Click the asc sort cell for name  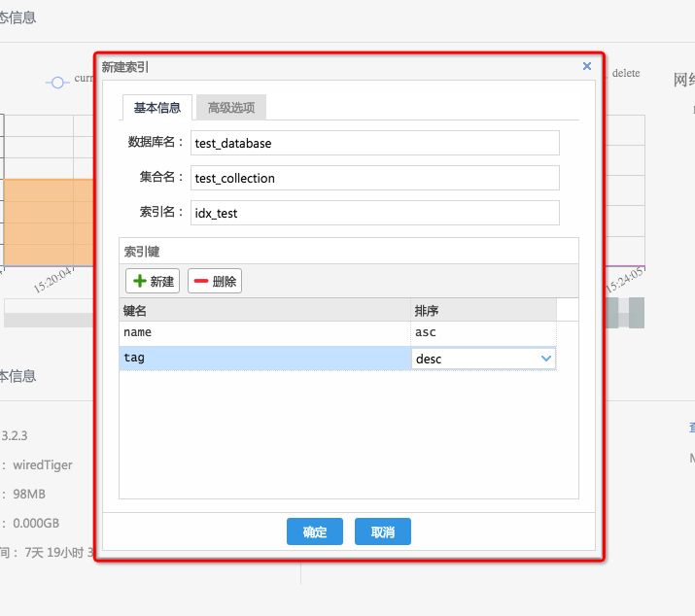click(483, 332)
